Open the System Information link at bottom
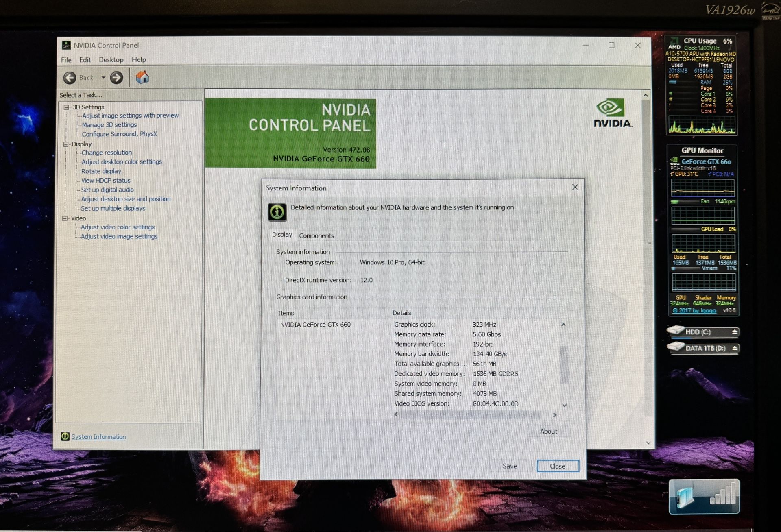 point(98,436)
